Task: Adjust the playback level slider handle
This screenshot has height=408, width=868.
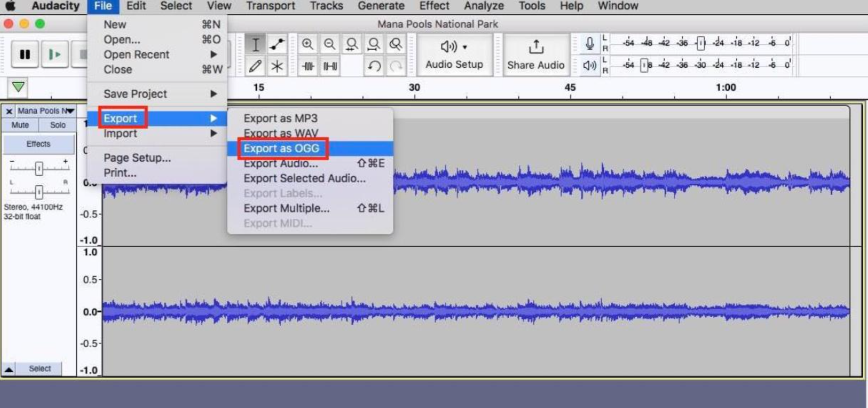Action: [x=644, y=65]
